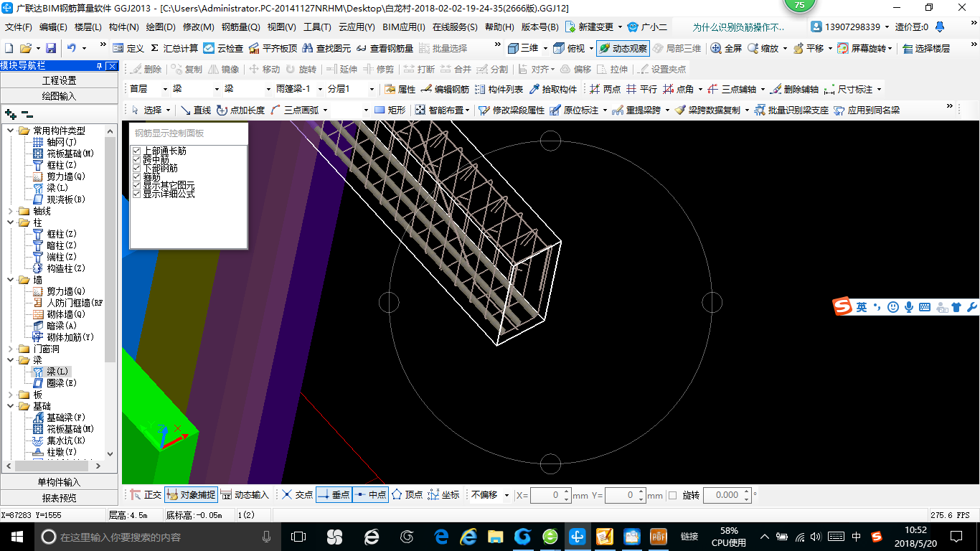Uncheck 下部钢筋 checkbox
This screenshot has height=551, width=980.
136,168
